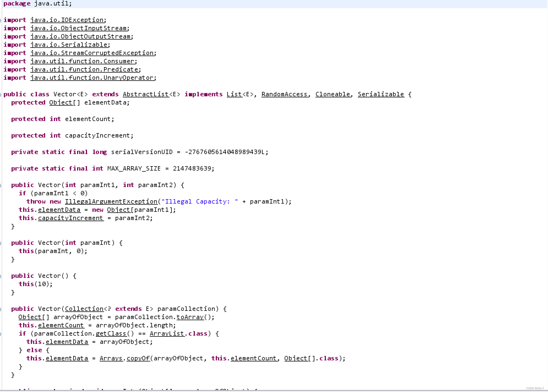Collapse the Vector(int paramInt1, int paramInt2) constructor fold
548x392 pixels.
pos(1,185)
